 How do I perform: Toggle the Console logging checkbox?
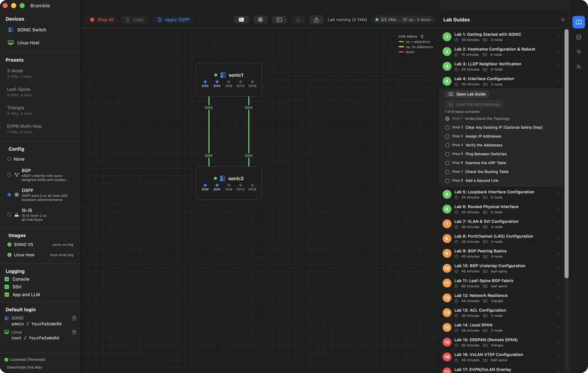coord(7,279)
